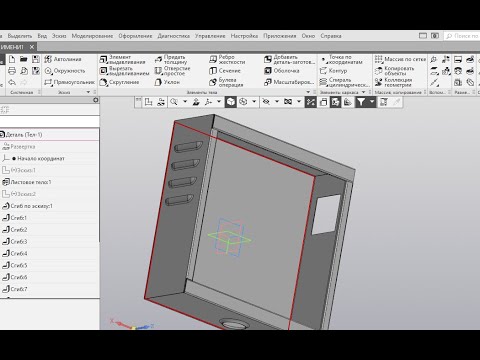
Task: Toggle the shaded cube display mode button
Action: (x=231, y=102)
